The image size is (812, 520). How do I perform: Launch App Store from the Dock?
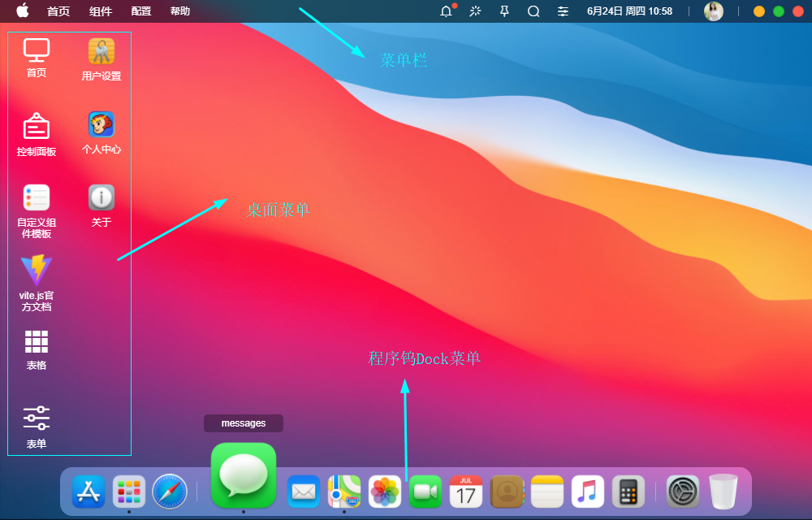click(89, 492)
